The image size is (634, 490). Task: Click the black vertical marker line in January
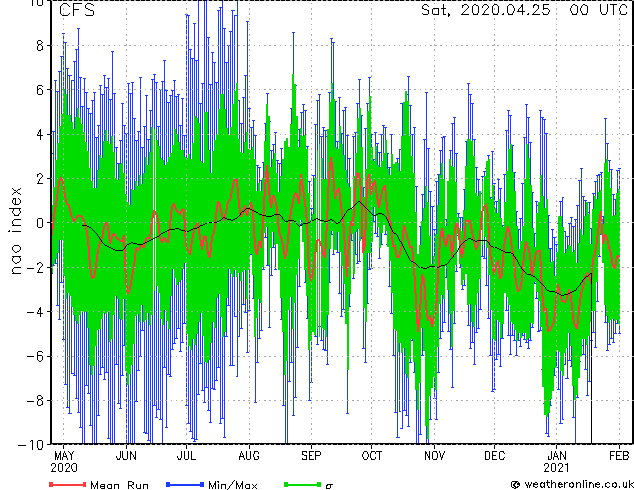click(592, 359)
